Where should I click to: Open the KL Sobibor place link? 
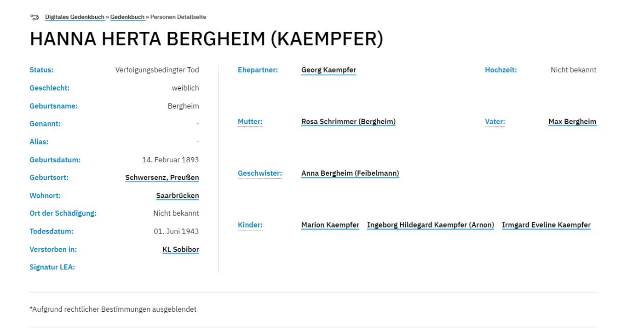181,249
